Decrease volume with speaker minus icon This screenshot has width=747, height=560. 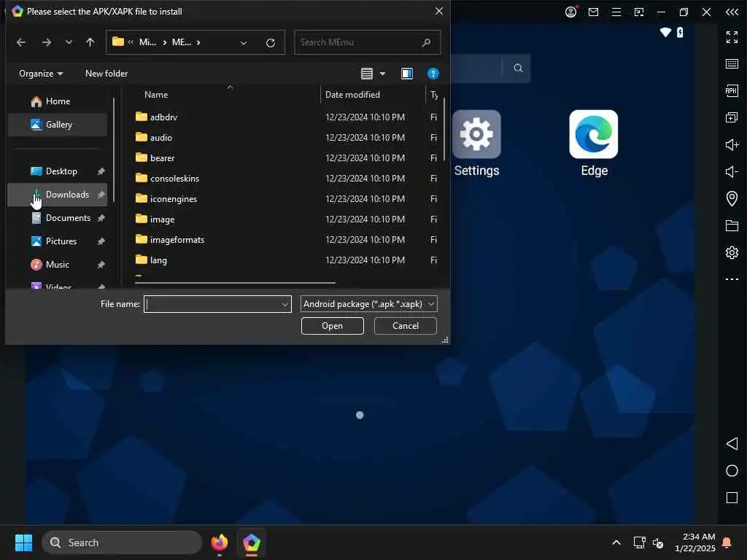(732, 171)
